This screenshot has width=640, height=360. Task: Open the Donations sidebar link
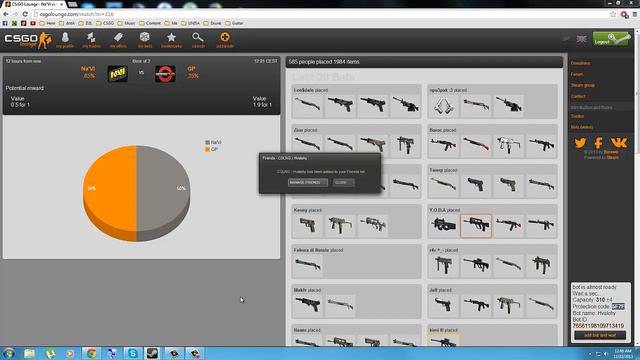(x=580, y=63)
